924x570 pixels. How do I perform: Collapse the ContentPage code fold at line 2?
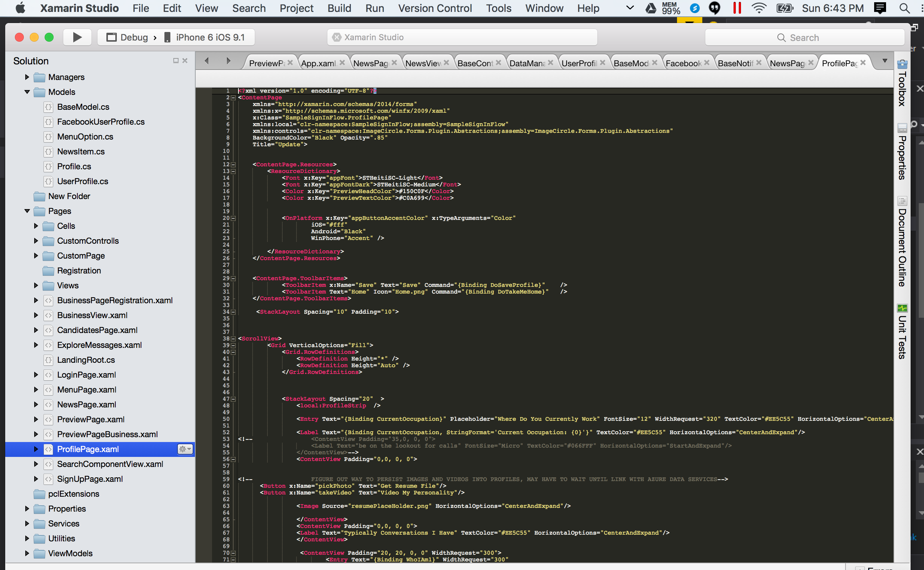[x=233, y=97]
